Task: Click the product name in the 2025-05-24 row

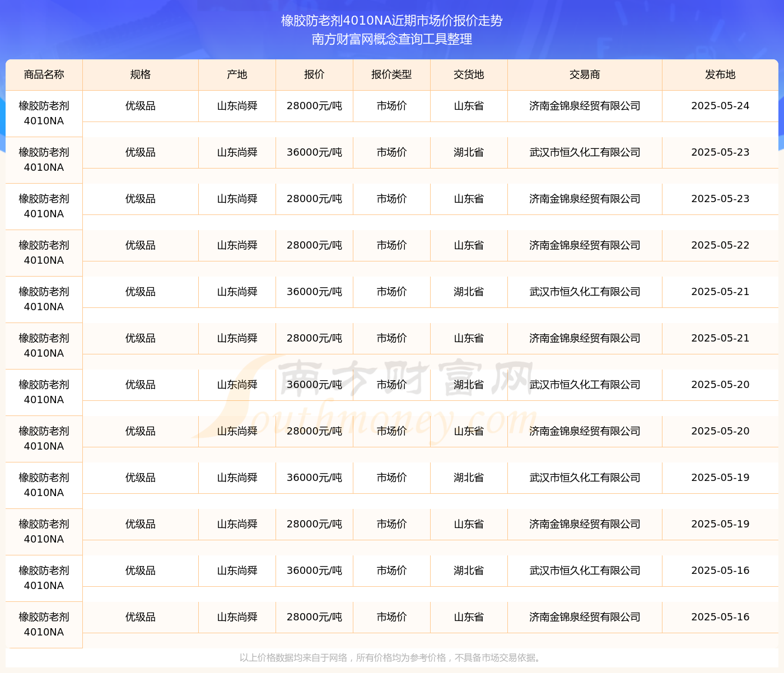Action: (44, 113)
